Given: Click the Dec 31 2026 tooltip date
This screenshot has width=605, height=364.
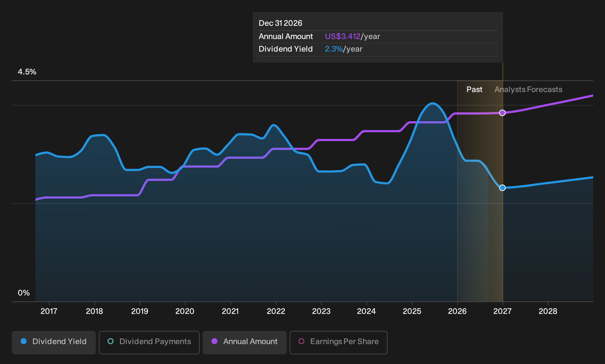Looking at the screenshot, I should [x=280, y=23].
